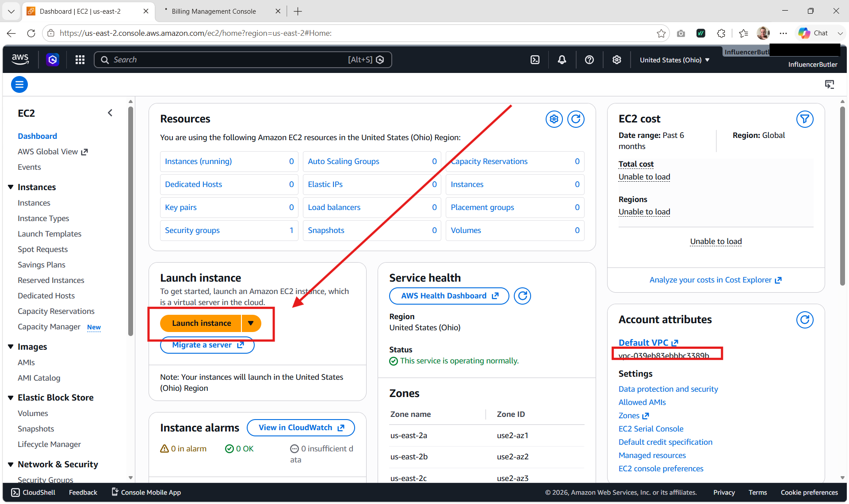This screenshot has height=504, width=849.
Task: Open the AWS Health Dashboard button
Action: (x=449, y=296)
